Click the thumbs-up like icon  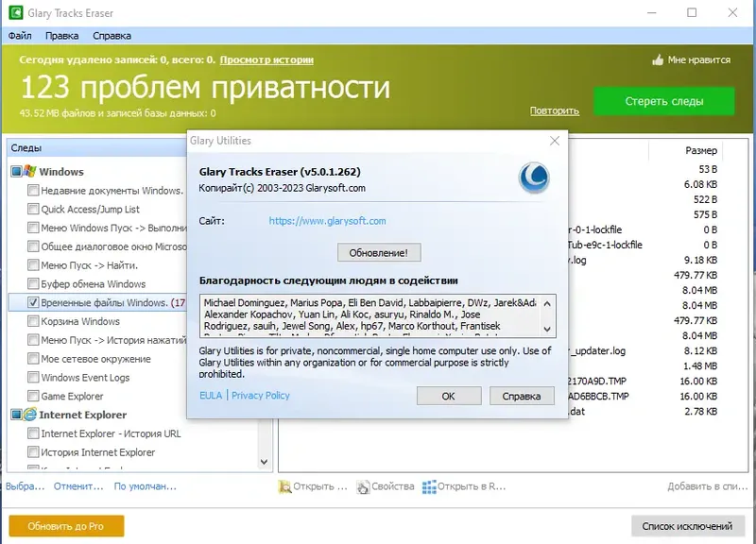(658, 59)
